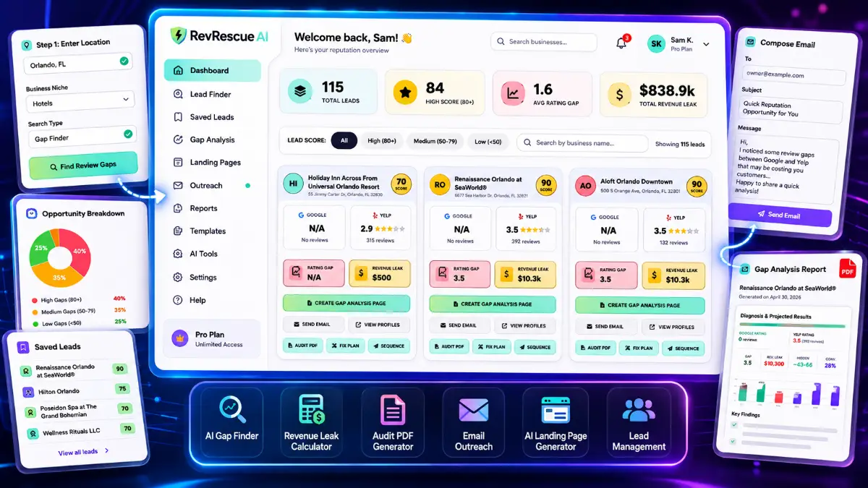This screenshot has width=868, height=488.
Task: Click Search by business name field
Action: pyautogui.click(x=582, y=143)
